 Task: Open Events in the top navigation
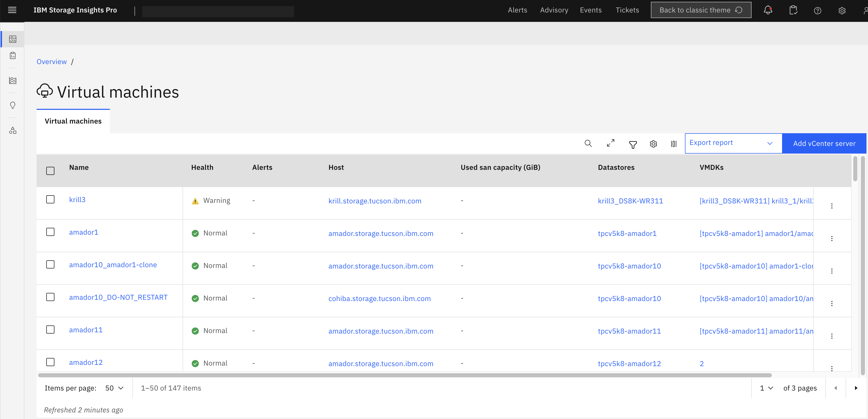tap(590, 10)
